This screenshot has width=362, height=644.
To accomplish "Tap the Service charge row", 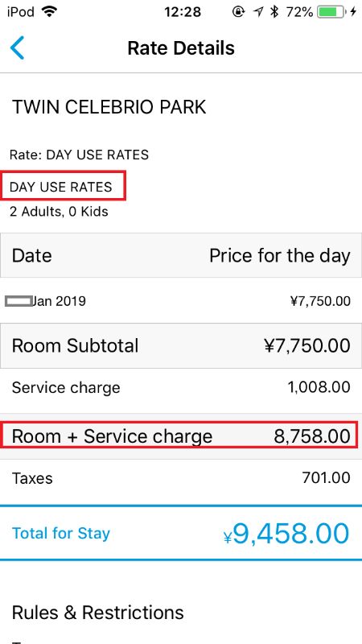I will (x=181, y=387).
